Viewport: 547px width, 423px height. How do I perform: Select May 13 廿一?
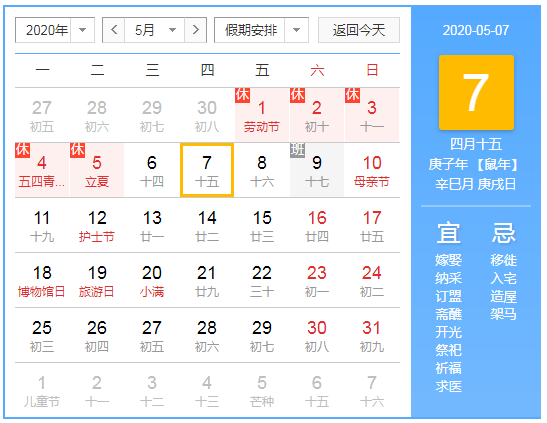[152, 225]
